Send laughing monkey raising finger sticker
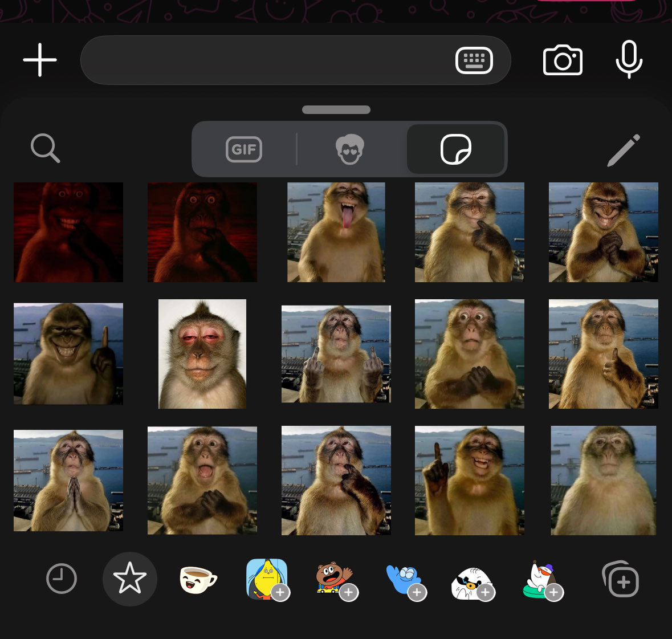This screenshot has height=639, width=672. coord(469,481)
